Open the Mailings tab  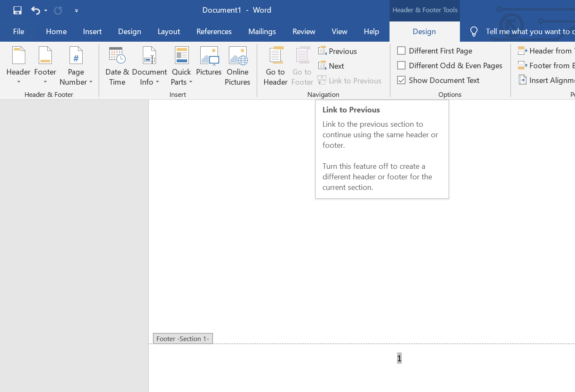pyautogui.click(x=262, y=32)
